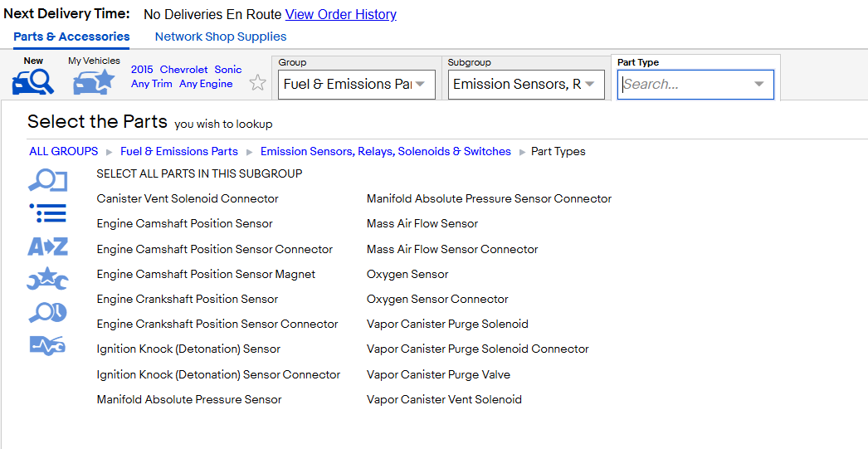868x449 pixels.
Task: Open the Part Type dropdown arrow
Action: 759,84
